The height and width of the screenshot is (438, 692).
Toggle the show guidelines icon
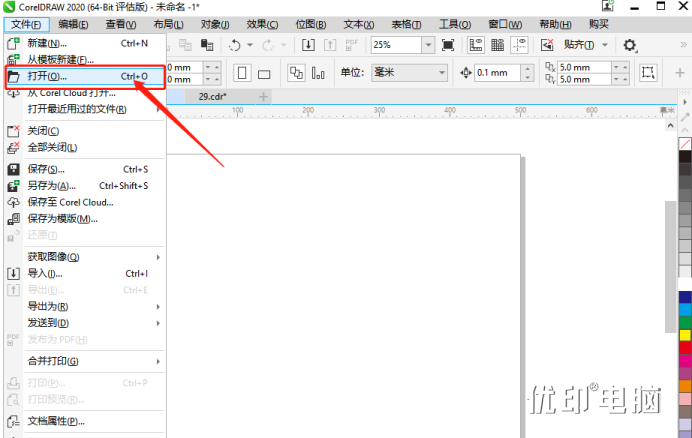tap(519, 45)
